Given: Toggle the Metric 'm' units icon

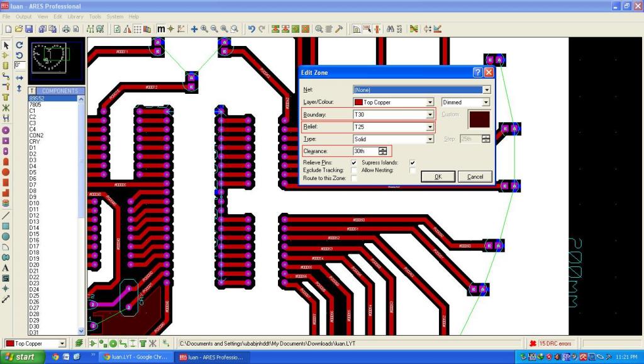Looking at the screenshot, I should coord(161,29).
